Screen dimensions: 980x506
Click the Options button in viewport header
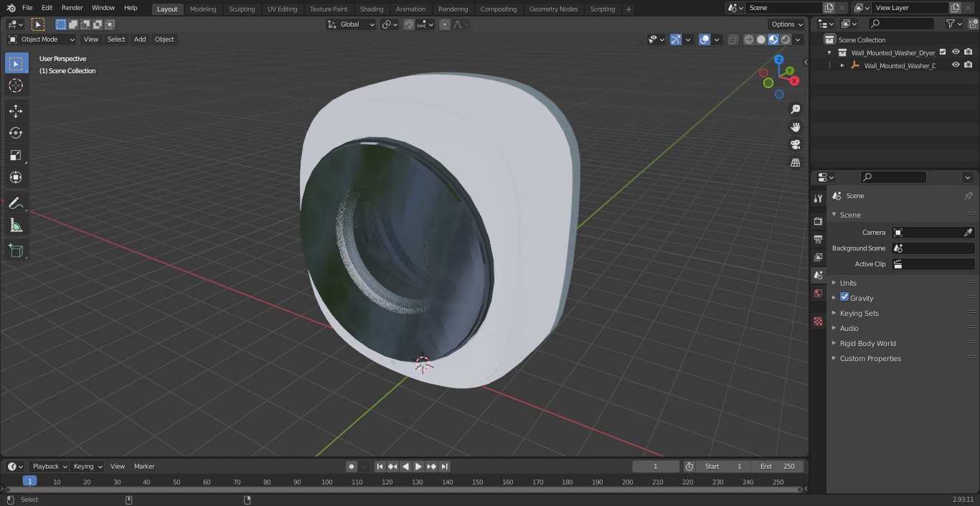(x=787, y=24)
